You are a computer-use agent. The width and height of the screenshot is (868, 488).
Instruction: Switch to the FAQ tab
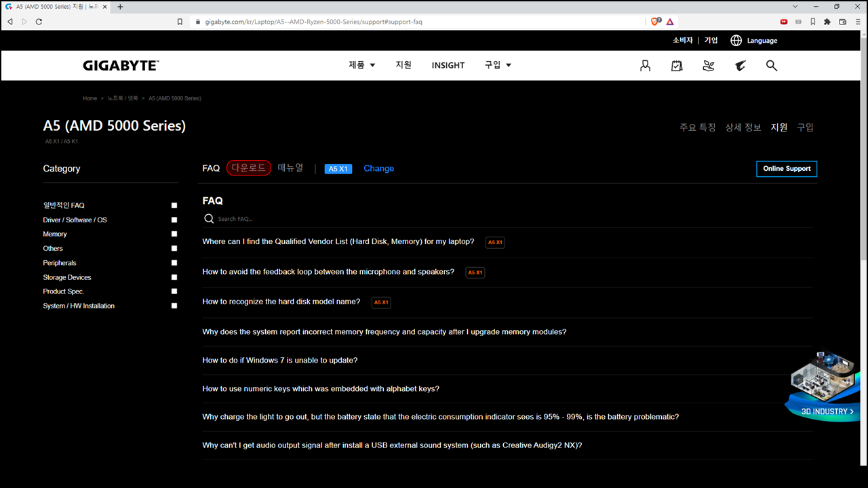pyautogui.click(x=211, y=168)
